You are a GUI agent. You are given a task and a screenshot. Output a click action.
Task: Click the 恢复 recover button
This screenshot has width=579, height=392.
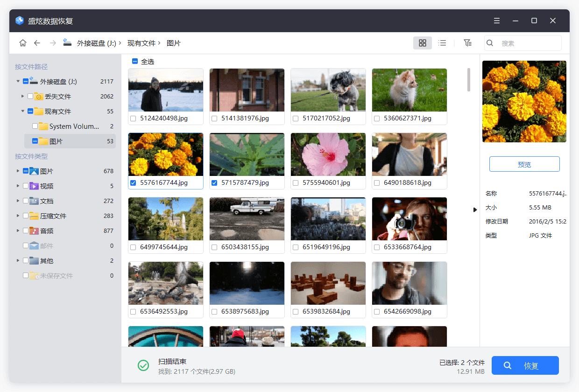(x=525, y=365)
